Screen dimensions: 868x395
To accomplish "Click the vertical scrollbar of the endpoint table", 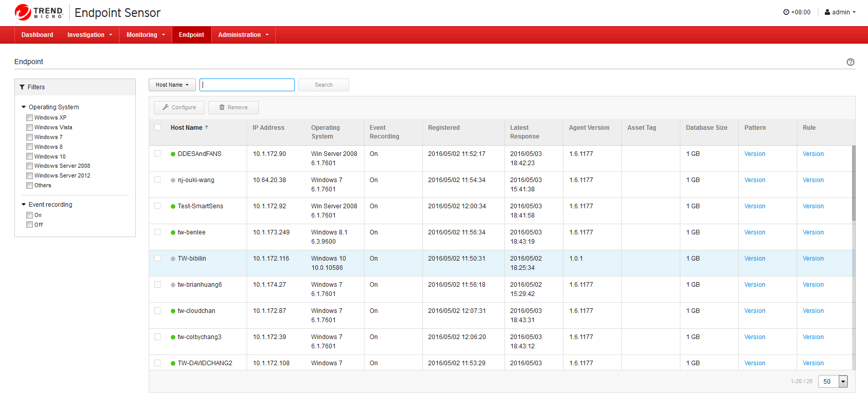I will [853, 183].
